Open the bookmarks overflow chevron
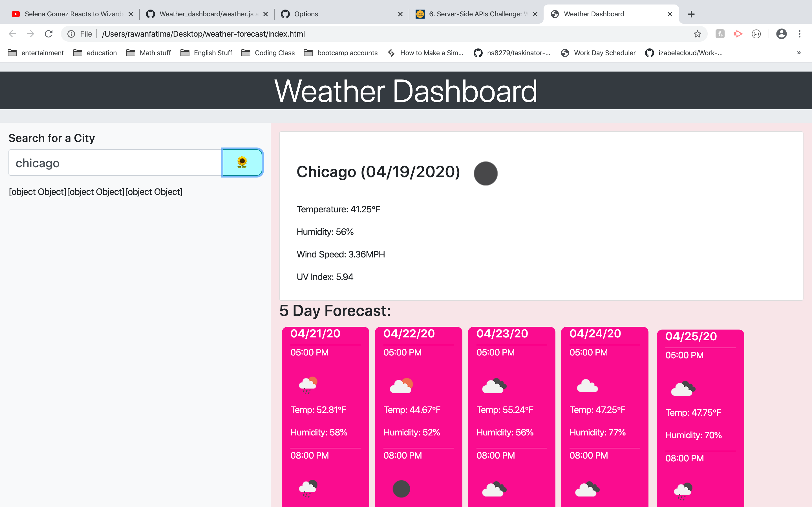 coord(798,53)
